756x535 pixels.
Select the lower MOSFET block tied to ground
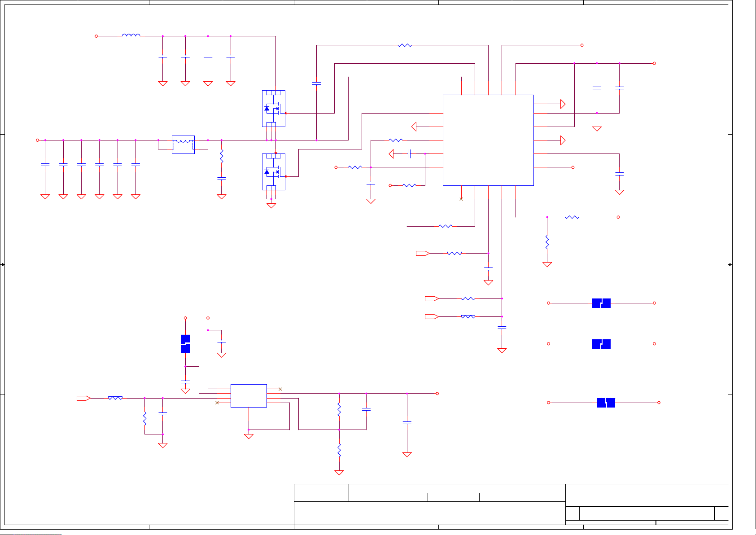point(274,172)
